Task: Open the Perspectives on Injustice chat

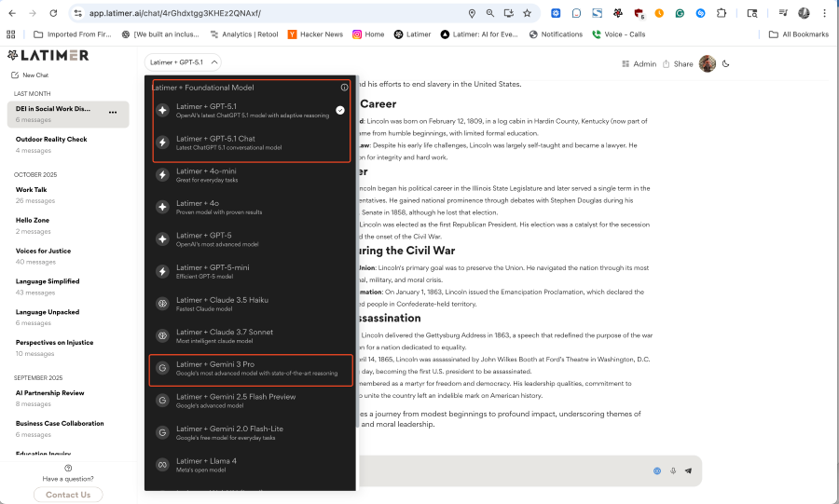Action: (68, 347)
